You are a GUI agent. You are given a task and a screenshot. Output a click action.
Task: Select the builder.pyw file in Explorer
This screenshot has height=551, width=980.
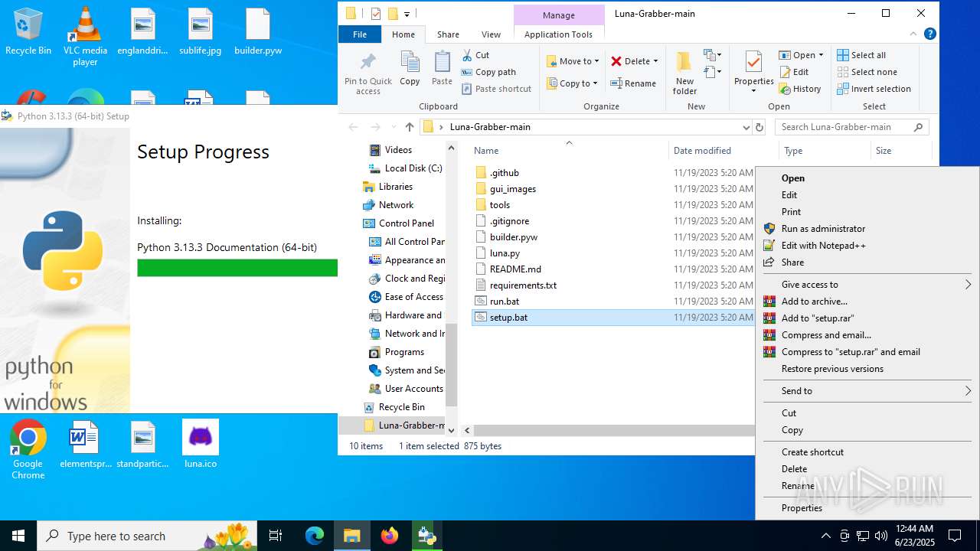point(513,237)
